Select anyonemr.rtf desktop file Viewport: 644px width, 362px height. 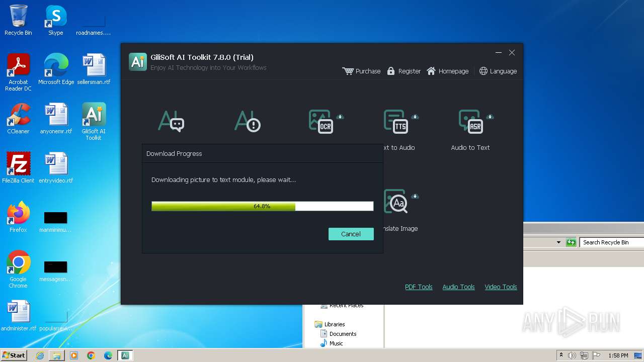(56, 119)
